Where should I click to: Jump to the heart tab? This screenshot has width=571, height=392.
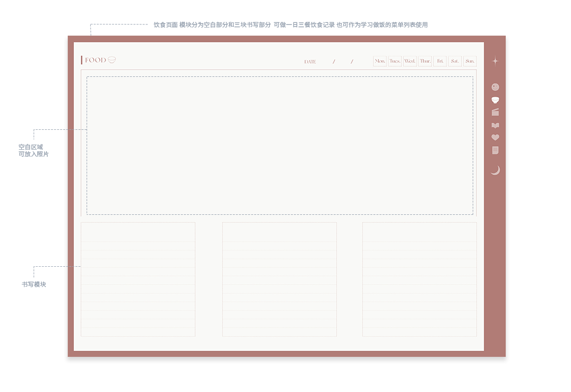click(495, 137)
